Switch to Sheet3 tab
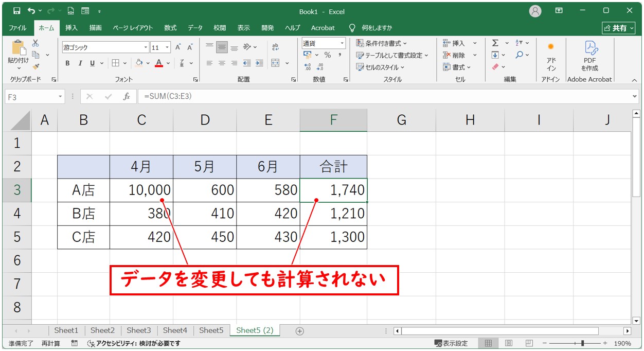The height and width of the screenshot is (351, 644). point(139,330)
